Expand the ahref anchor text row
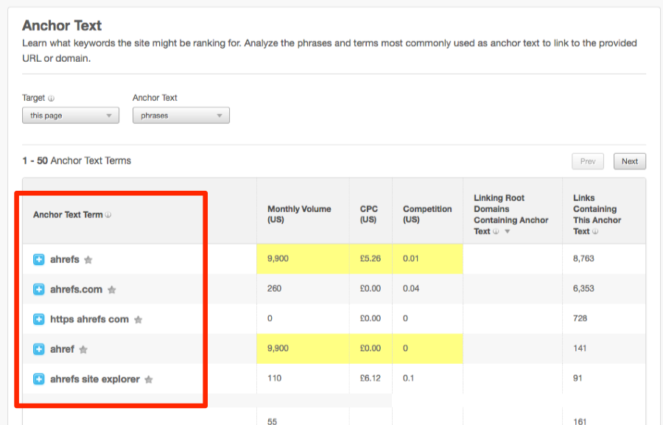 (38, 349)
